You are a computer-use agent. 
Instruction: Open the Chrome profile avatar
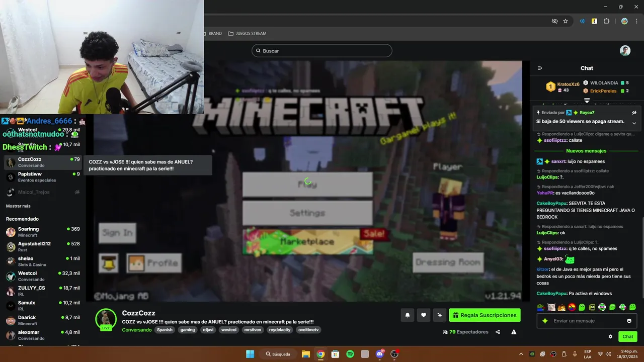click(624, 21)
